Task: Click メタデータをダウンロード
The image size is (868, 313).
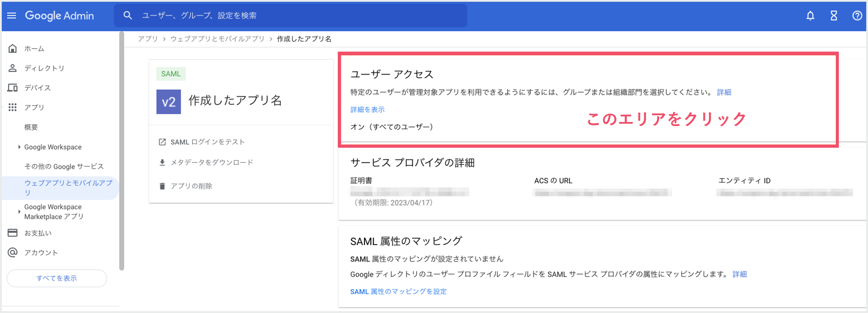Action: 212,163
